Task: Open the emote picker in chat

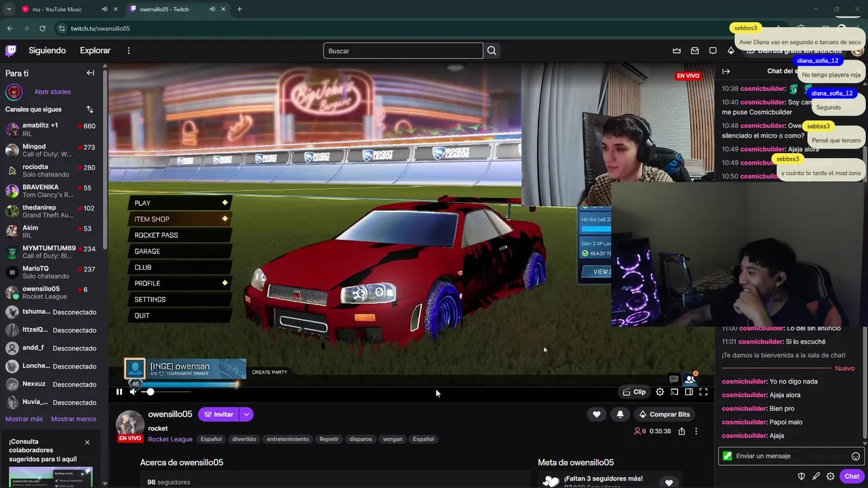Action: [856, 456]
